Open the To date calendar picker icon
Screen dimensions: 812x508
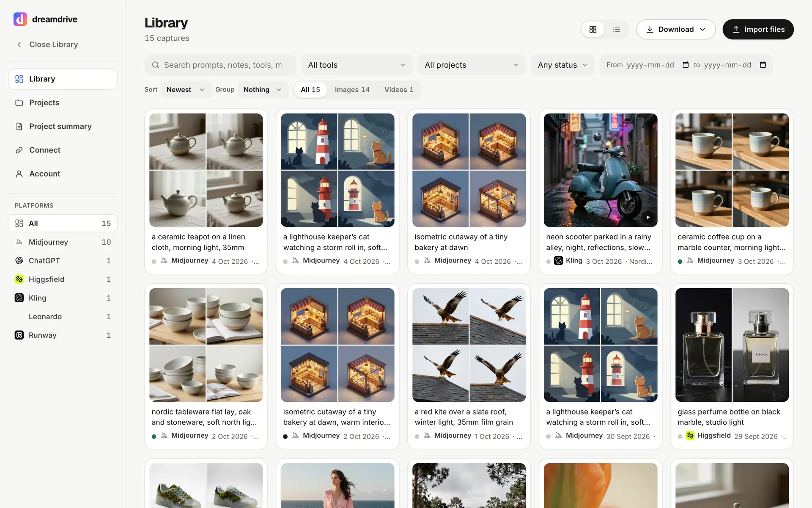pos(763,65)
